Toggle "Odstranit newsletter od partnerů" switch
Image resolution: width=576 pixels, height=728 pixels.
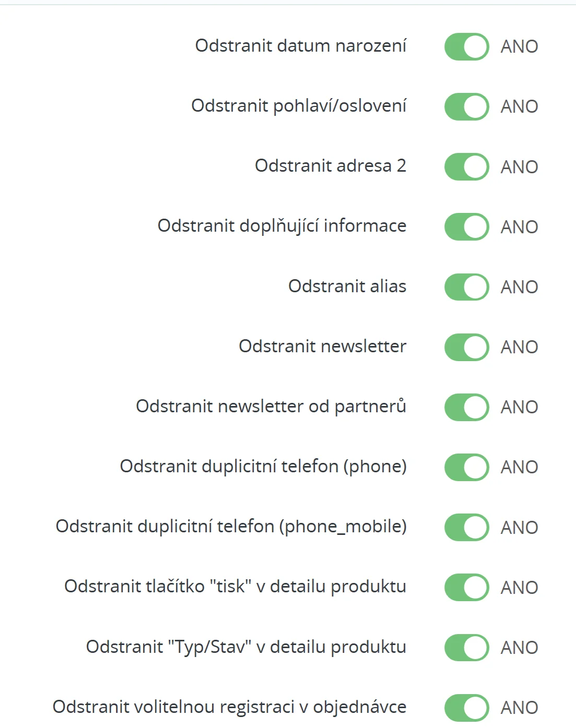click(x=466, y=407)
